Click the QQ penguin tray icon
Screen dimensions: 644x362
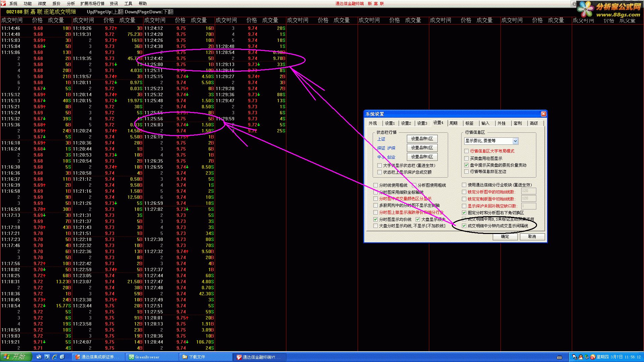coord(581,357)
